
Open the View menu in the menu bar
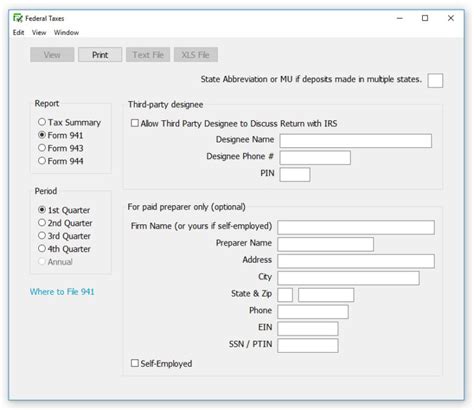pyautogui.click(x=39, y=32)
